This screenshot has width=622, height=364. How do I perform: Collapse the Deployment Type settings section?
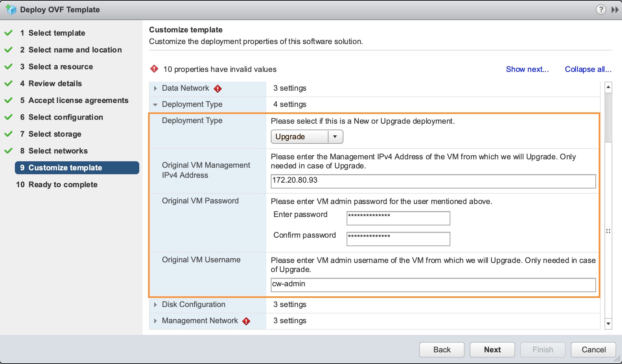[x=155, y=105]
